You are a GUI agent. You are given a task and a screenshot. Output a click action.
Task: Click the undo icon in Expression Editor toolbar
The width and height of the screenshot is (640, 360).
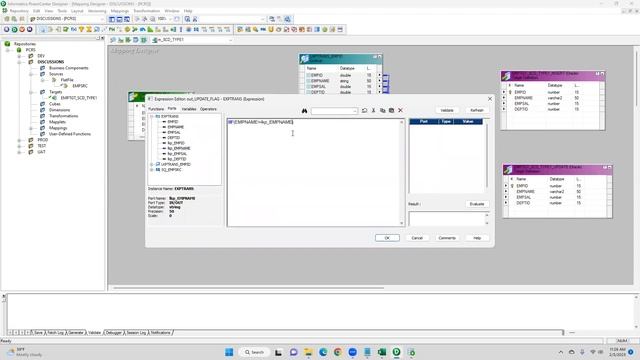pos(364,111)
